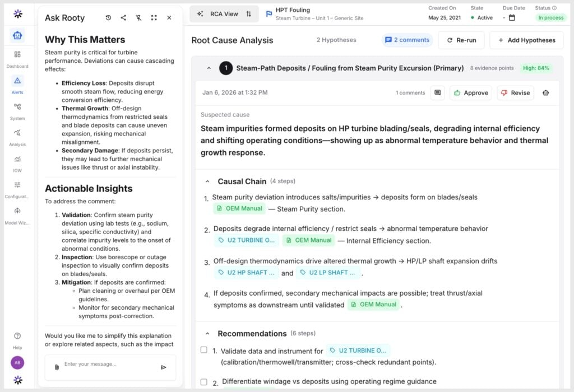Open the Help icon in sidebar

(x=17, y=336)
